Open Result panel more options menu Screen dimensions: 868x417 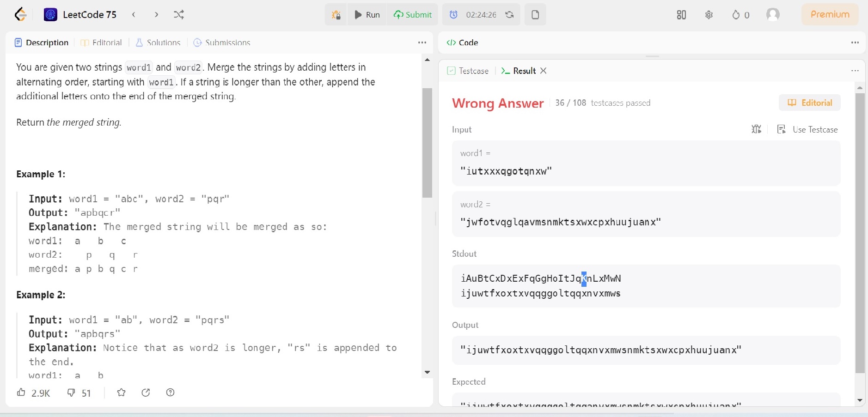(855, 71)
